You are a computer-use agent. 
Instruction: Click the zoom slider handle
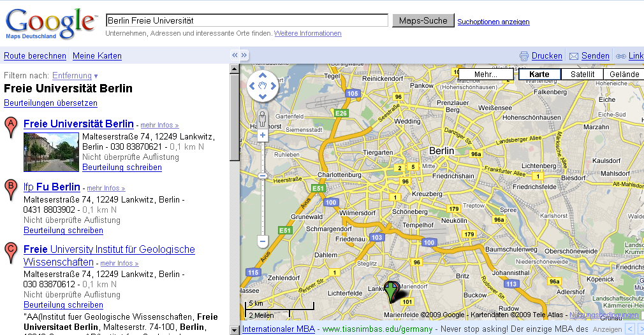263,176
